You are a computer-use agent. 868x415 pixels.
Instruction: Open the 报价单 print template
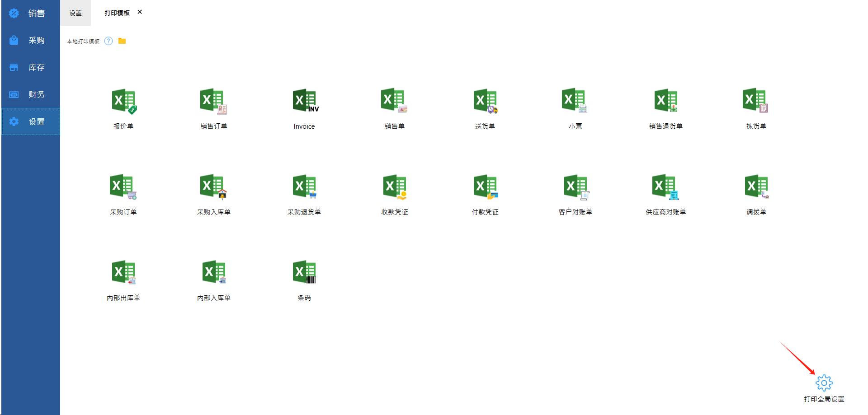(123, 102)
